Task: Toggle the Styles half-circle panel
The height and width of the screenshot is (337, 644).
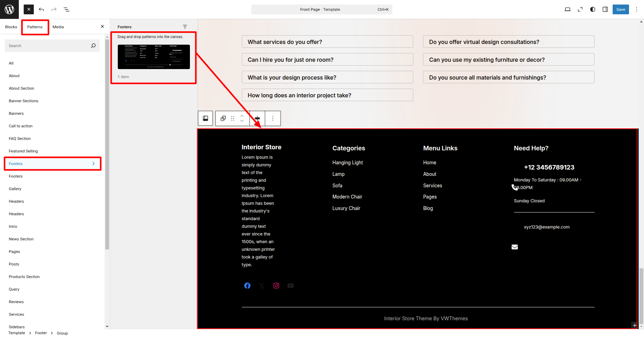Action: pos(593,9)
